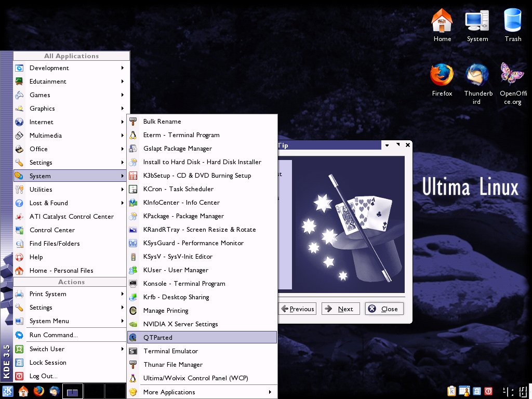532x399 pixels.
Task: Expand the More Applications submenu arrow
Action: pos(270,392)
